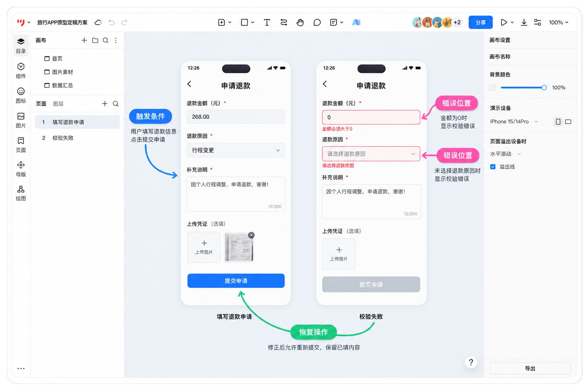This screenshot has width=588, height=392.
Task: Open the 页面 pages panel
Action: (x=21, y=145)
